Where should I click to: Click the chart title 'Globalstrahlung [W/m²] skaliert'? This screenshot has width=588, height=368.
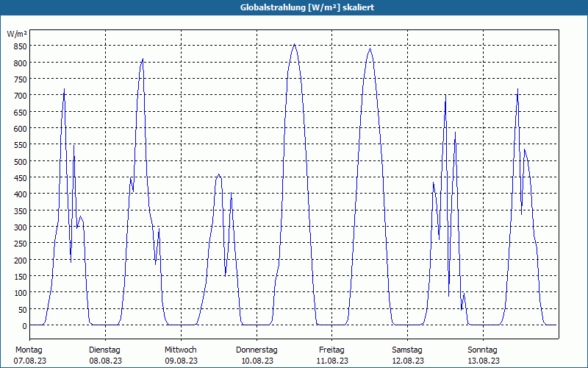pyautogui.click(x=307, y=7)
